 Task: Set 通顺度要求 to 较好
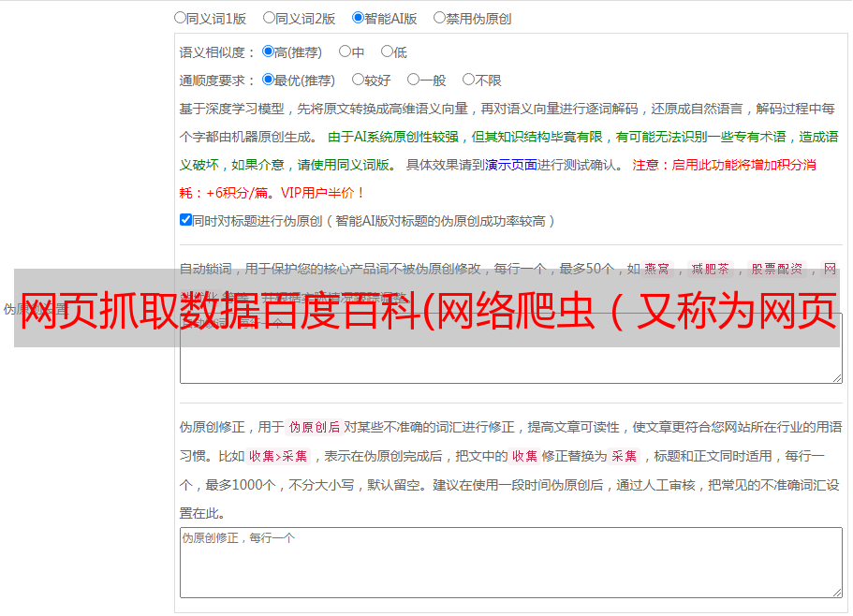click(358, 80)
